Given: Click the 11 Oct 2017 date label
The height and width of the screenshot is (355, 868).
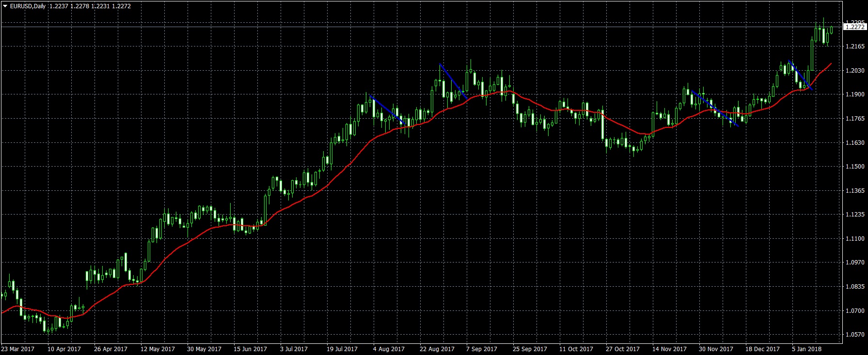Looking at the screenshot, I should pos(576,349).
